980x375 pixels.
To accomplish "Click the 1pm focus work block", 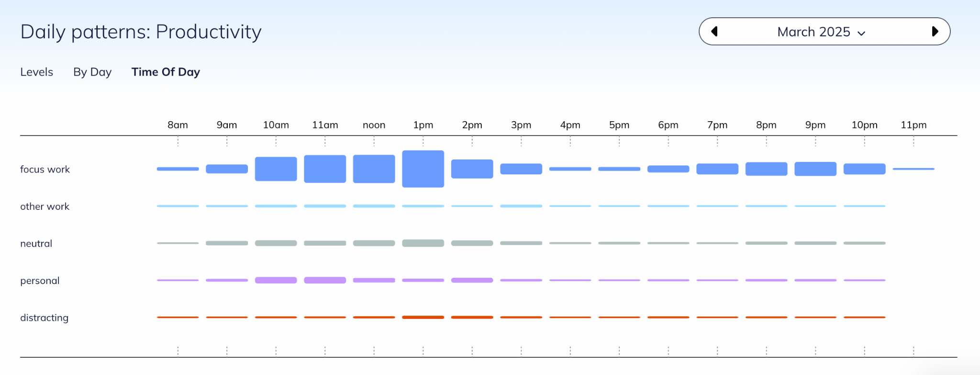I will pyautogui.click(x=423, y=169).
